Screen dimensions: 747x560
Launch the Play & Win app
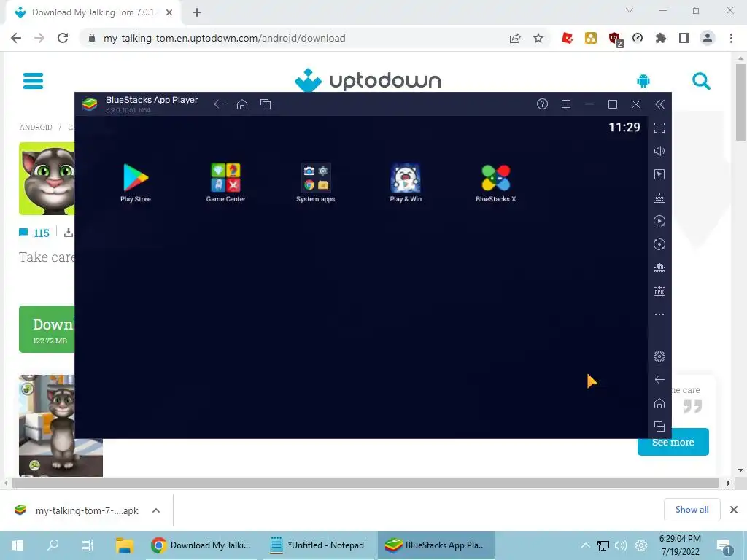[x=406, y=183]
